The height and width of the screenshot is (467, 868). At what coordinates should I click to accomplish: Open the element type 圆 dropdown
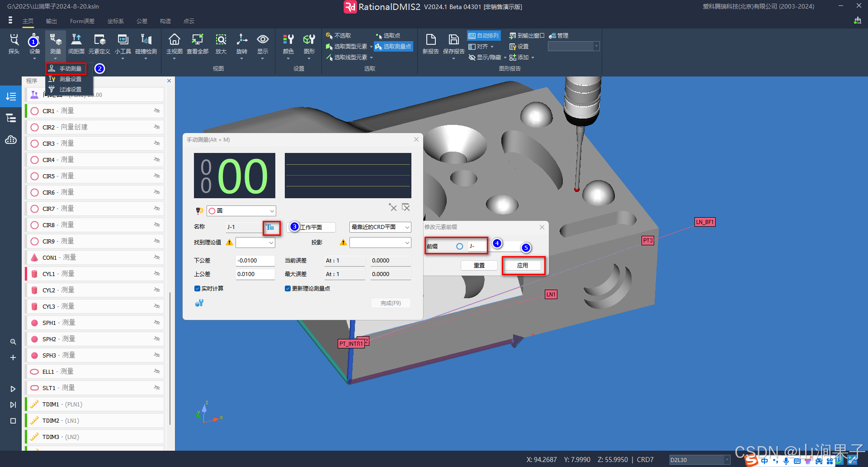coord(241,211)
